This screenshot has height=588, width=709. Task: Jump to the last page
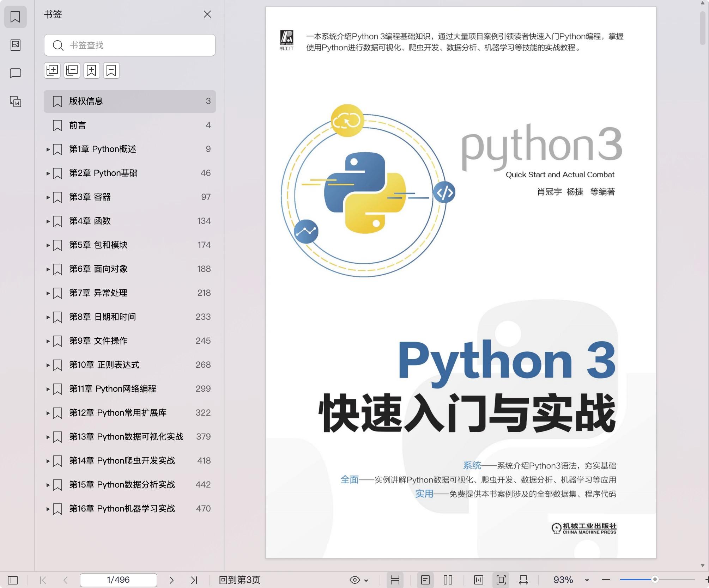click(194, 580)
